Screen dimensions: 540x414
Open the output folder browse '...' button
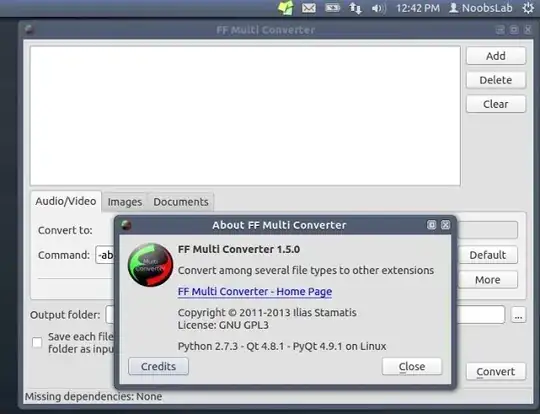click(518, 315)
